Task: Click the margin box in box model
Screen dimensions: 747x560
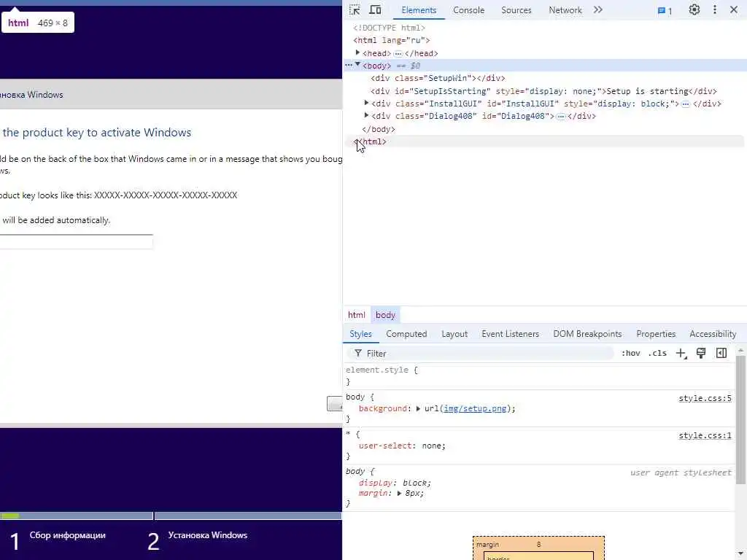Action: pos(538,548)
